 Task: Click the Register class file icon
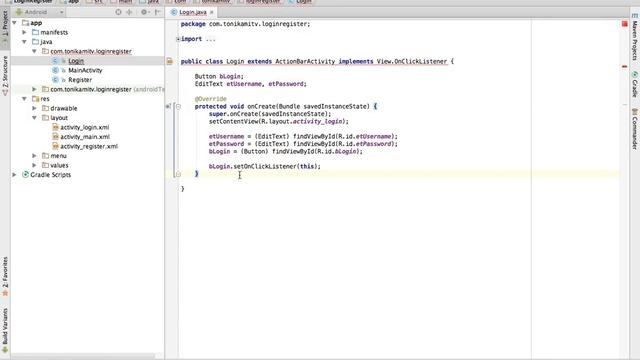56,80
